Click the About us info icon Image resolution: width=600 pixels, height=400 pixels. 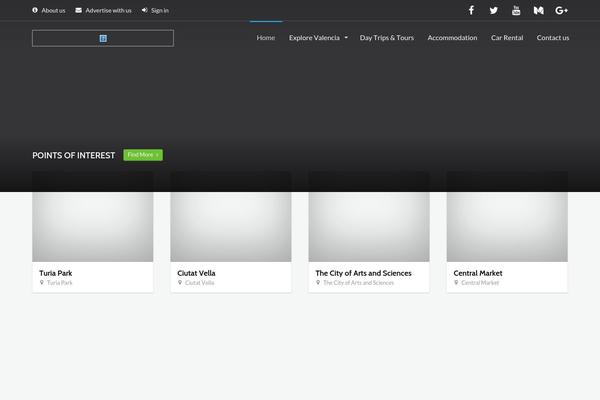click(35, 10)
